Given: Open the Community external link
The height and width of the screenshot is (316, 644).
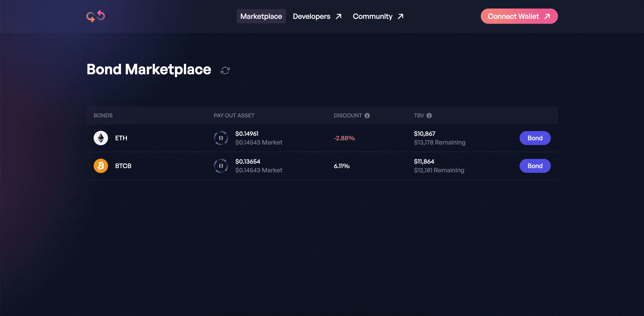Looking at the screenshot, I should (x=378, y=16).
